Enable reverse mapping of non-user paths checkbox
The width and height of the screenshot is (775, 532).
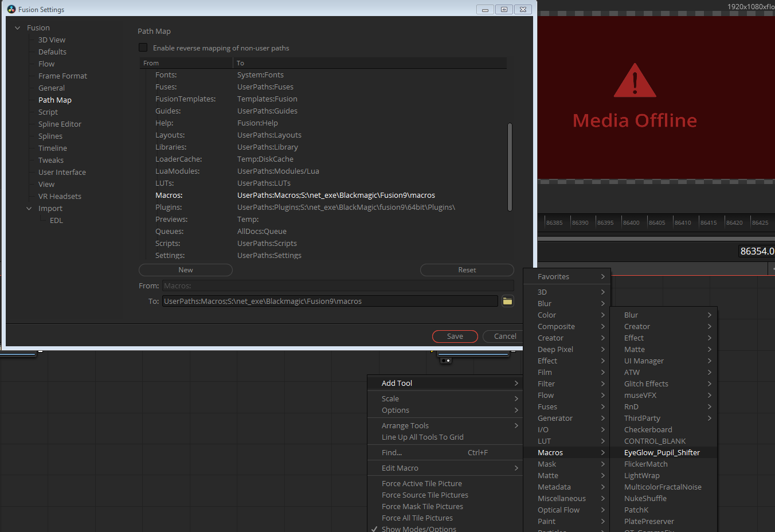pos(143,48)
